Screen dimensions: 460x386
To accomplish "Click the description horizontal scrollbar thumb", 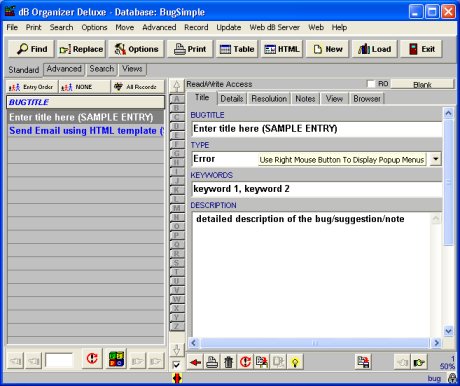I will point(315,343).
